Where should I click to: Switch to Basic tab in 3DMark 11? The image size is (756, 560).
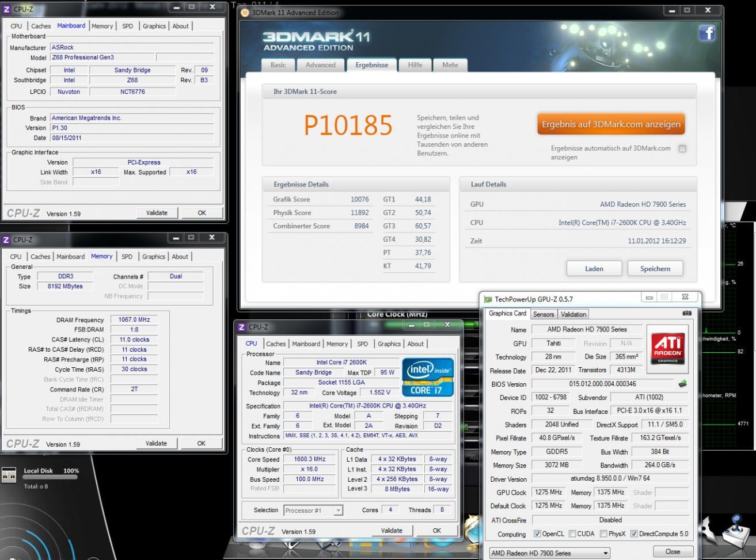pyautogui.click(x=278, y=64)
